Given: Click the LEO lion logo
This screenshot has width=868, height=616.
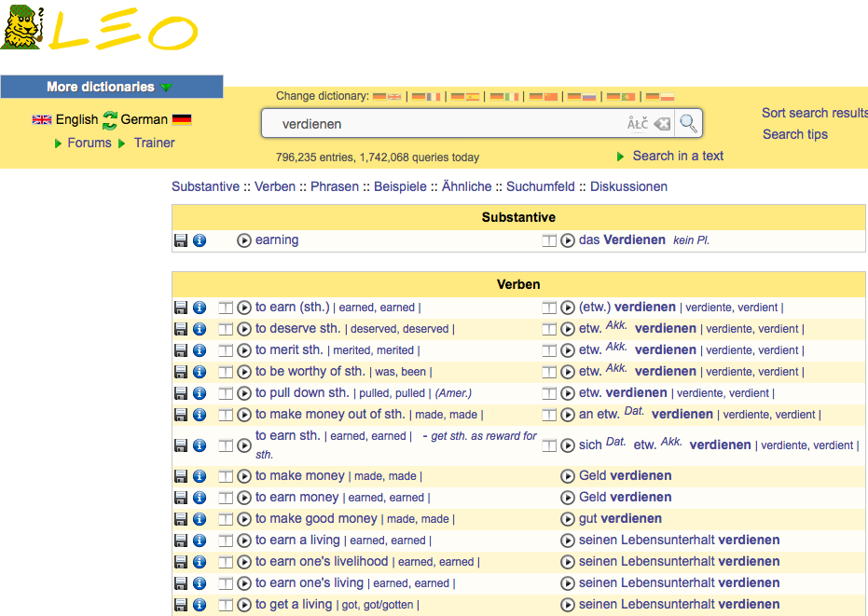Looking at the screenshot, I should point(21,30).
